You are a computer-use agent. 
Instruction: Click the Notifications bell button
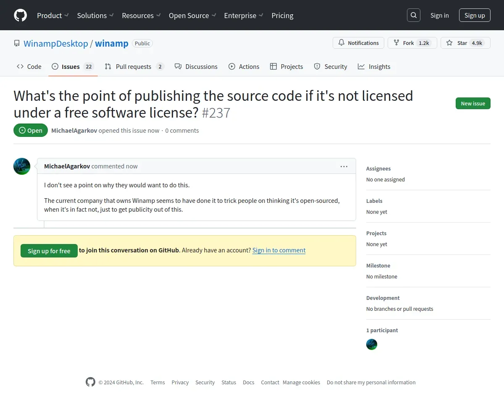point(358,43)
